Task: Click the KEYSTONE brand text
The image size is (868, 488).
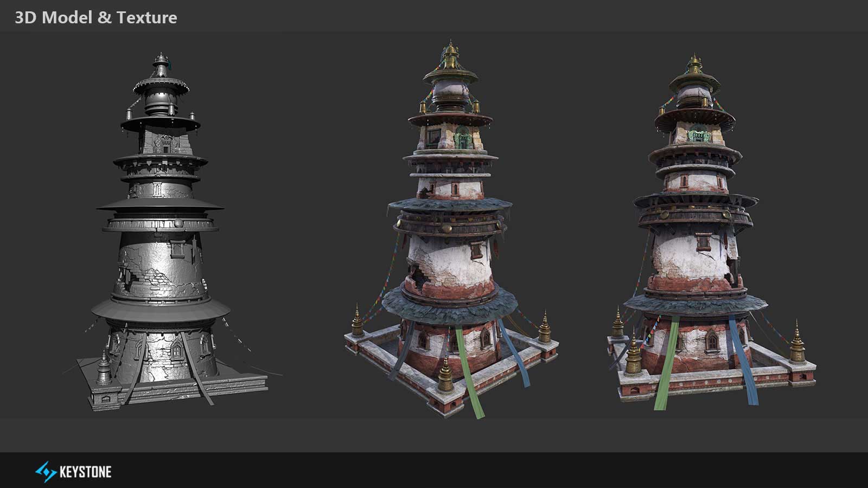Action: pyautogui.click(x=85, y=472)
